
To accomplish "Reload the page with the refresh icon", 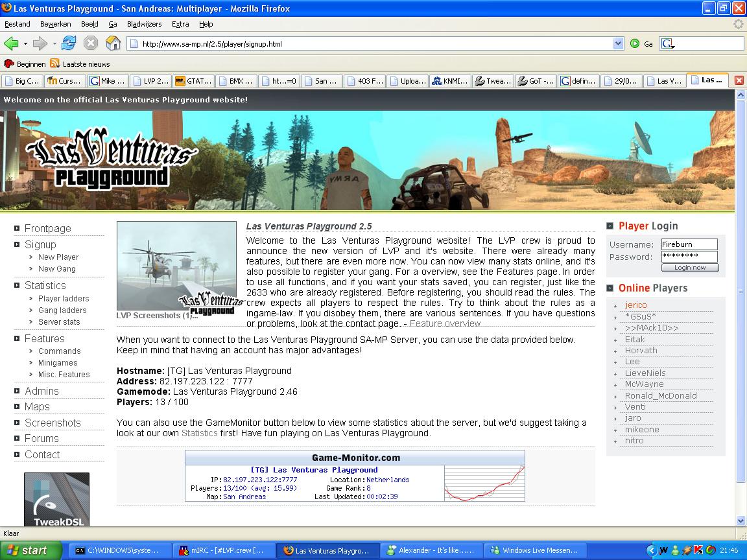I will (69, 43).
